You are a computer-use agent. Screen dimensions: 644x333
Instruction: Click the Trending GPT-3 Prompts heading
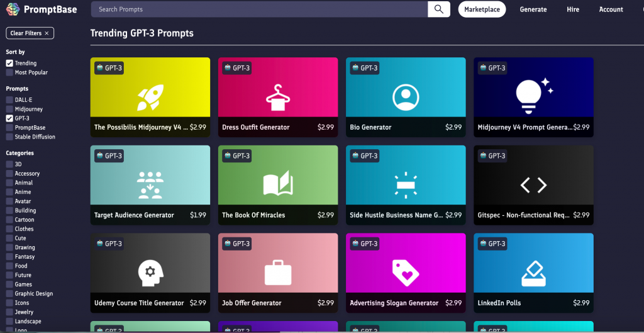[x=142, y=33]
